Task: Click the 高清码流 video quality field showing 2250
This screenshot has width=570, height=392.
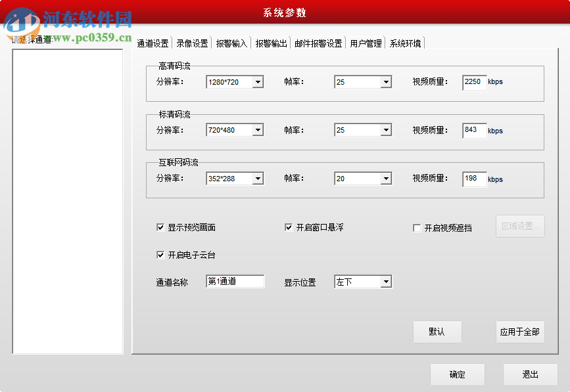Action: [x=474, y=81]
